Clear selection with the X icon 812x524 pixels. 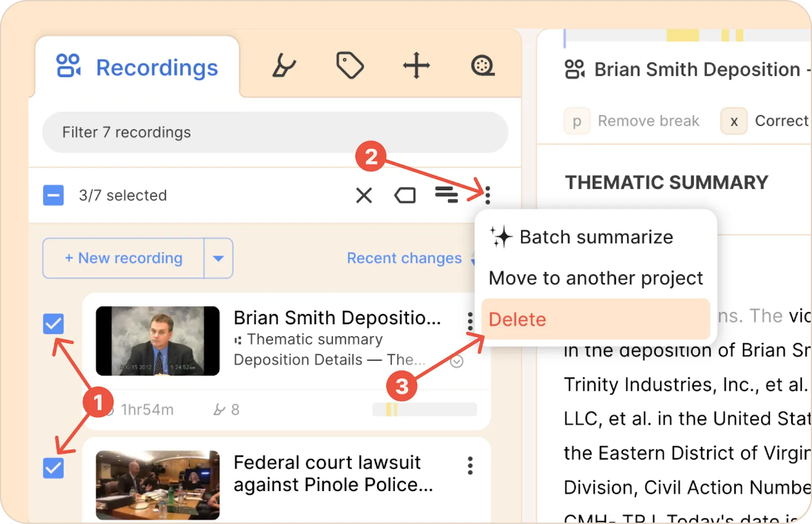tap(364, 195)
